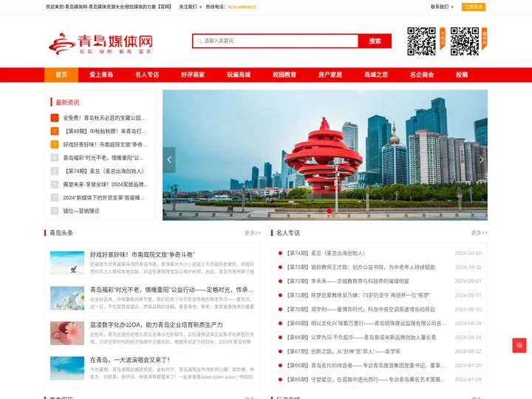Open interview 【第69期】明以文化兴
This screenshot has height=399, width=532.
(366, 324)
